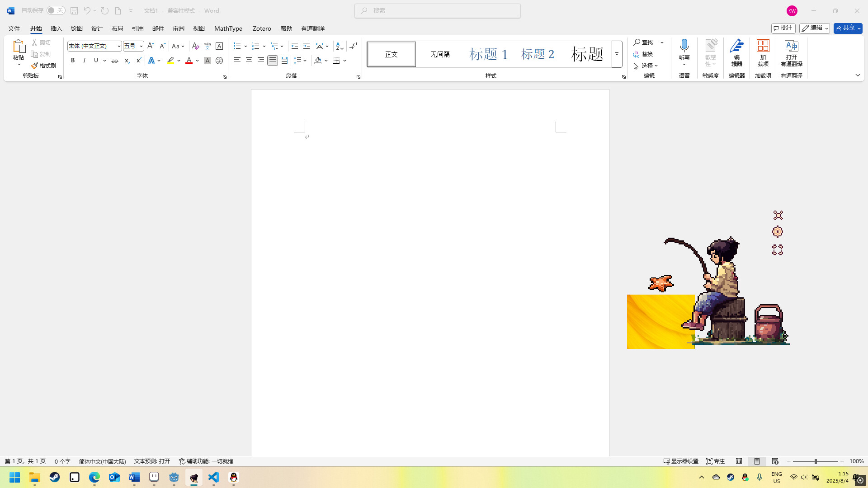The height and width of the screenshot is (488, 868).
Task: Toggle Bold formatting
Action: pos(72,60)
